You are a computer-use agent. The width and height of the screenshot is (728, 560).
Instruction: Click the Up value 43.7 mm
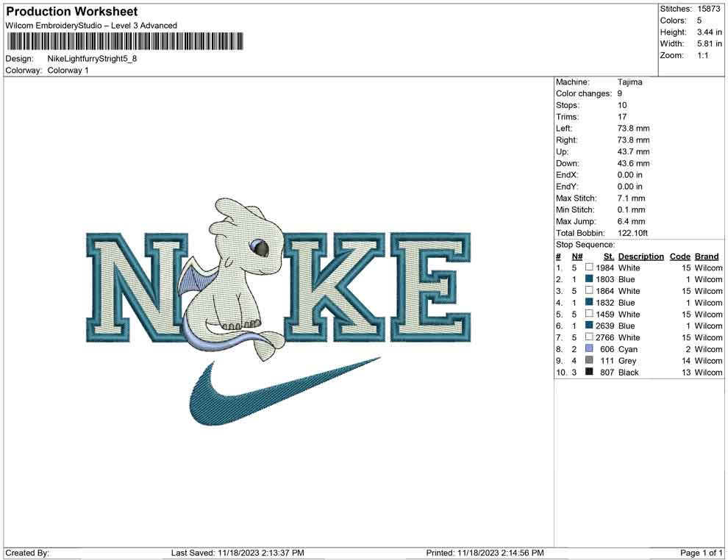(634, 151)
